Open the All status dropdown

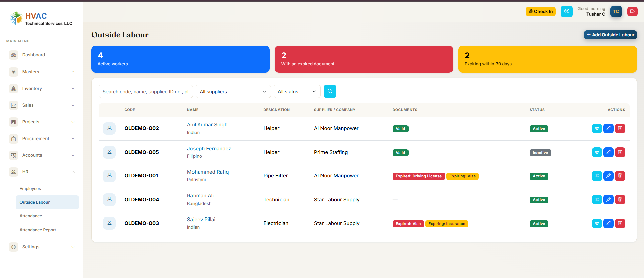pyautogui.click(x=297, y=92)
